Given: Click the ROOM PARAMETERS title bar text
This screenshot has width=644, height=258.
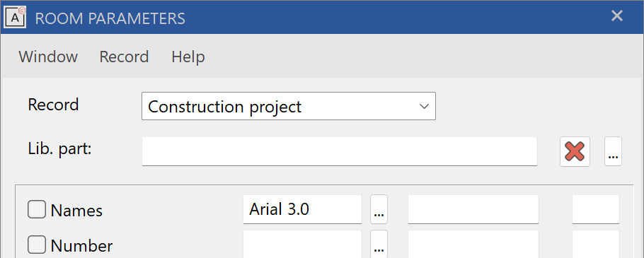Looking at the screenshot, I should 110,18.
